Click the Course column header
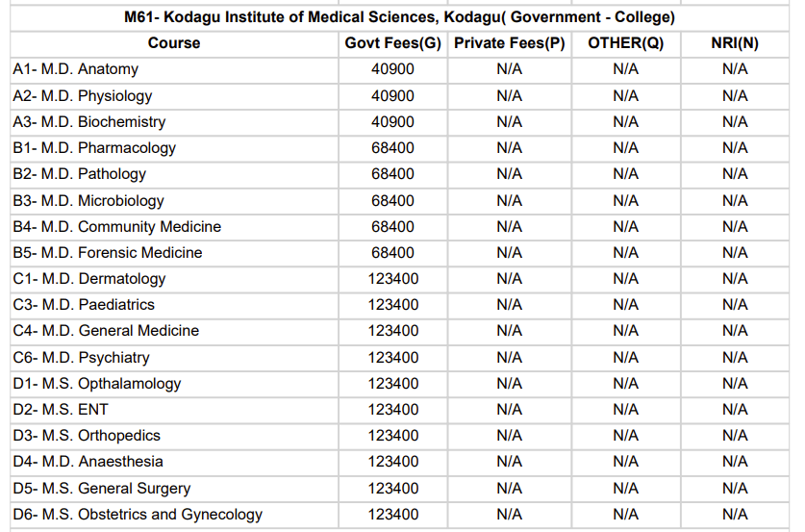805x532 pixels. point(174,43)
